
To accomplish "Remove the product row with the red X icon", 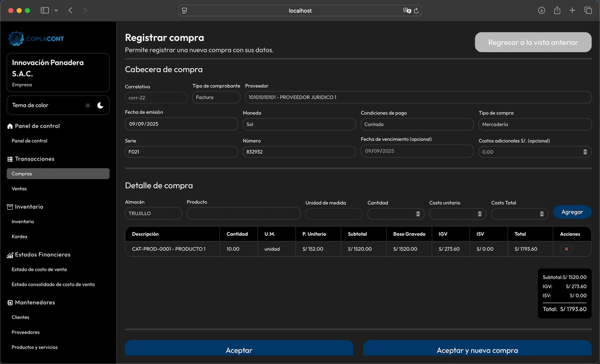I will pyautogui.click(x=566, y=249).
